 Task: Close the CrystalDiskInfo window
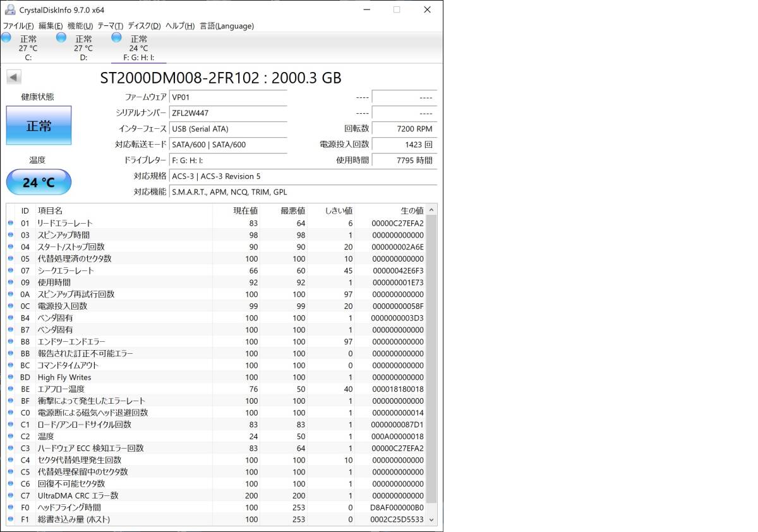pyautogui.click(x=428, y=9)
